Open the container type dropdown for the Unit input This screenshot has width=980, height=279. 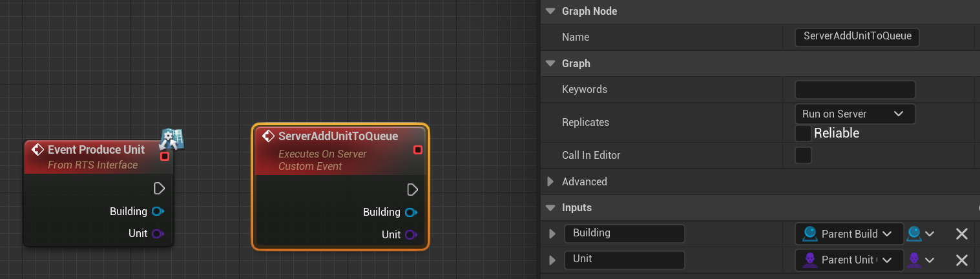pyautogui.click(x=921, y=260)
